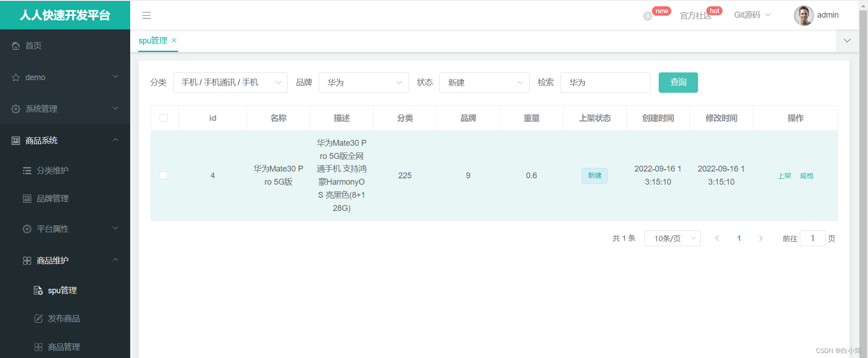
Task: Toggle the select-all checkbox in table header
Action: [x=164, y=118]
